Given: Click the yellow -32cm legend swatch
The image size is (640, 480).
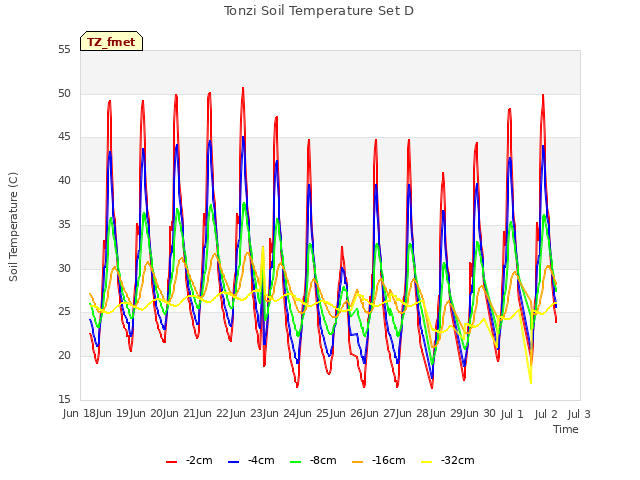Looking at the screenshot, I should click(x=427, y=461).
